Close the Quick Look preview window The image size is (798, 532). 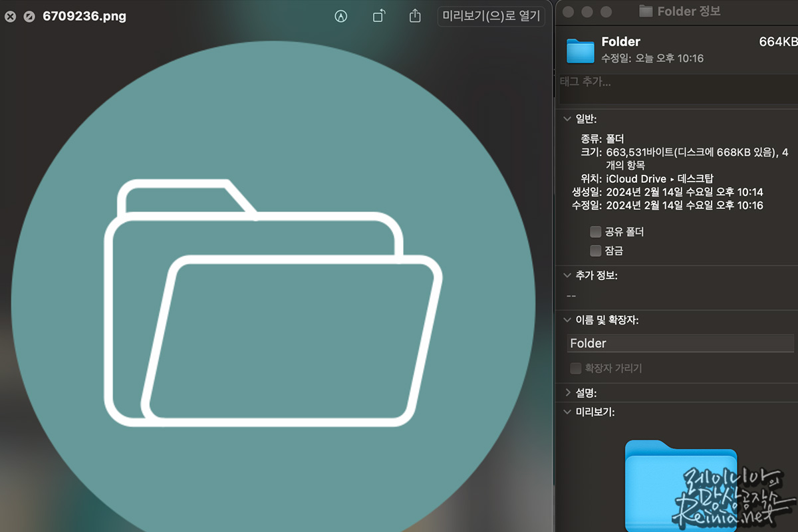(x=9, y=17)
